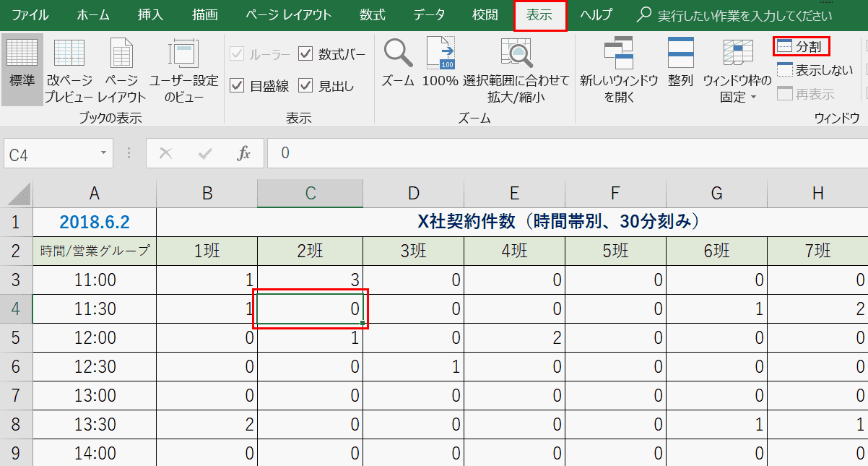
Task: Split the window with 分割
Action: pos(801,47)
